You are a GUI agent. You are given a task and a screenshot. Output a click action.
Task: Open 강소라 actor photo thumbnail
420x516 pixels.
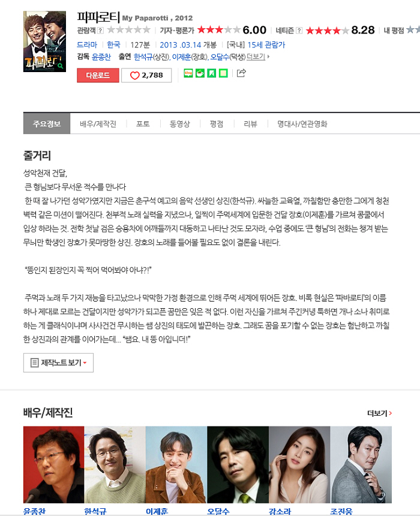pyautogui.click(x=299, y=465)
